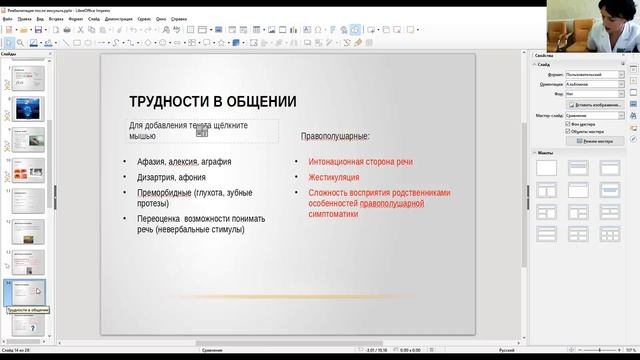Click the 'Режим мастера' button
Screen dimensions: 640x360
595,141
